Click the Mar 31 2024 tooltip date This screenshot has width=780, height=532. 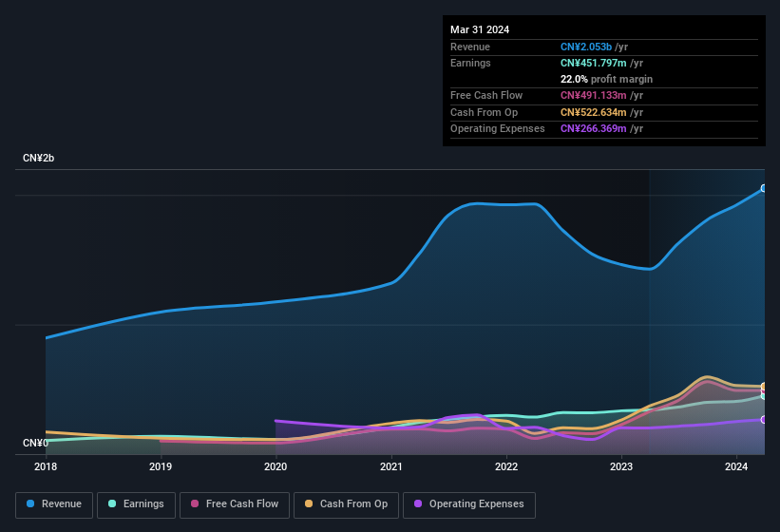point(480,29)
